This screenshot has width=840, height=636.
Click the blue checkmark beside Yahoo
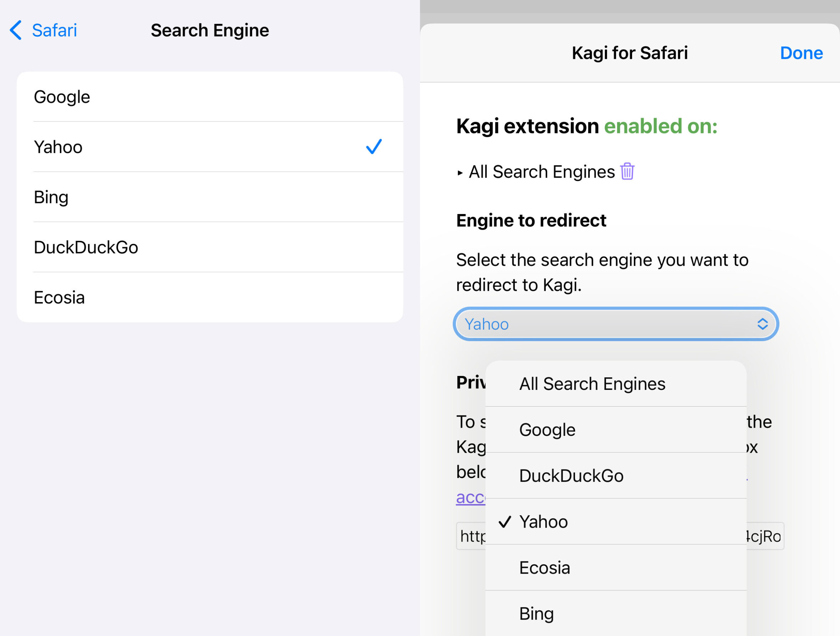[374, 147]
